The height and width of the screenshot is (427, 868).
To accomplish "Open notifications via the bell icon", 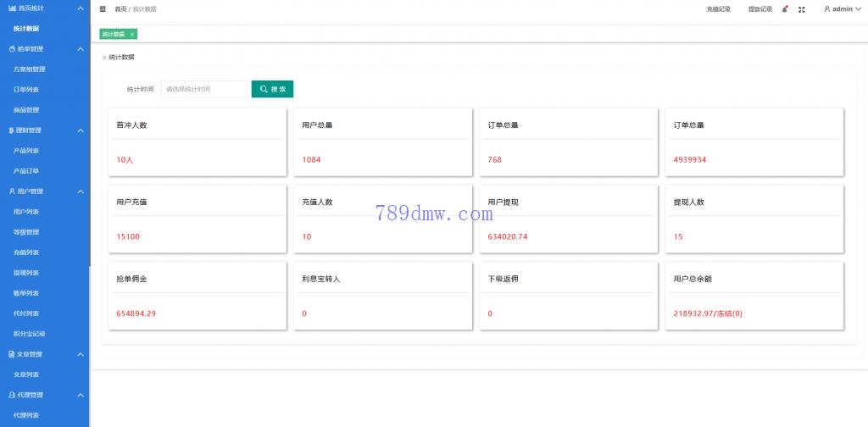I will (x=785, y=8).
